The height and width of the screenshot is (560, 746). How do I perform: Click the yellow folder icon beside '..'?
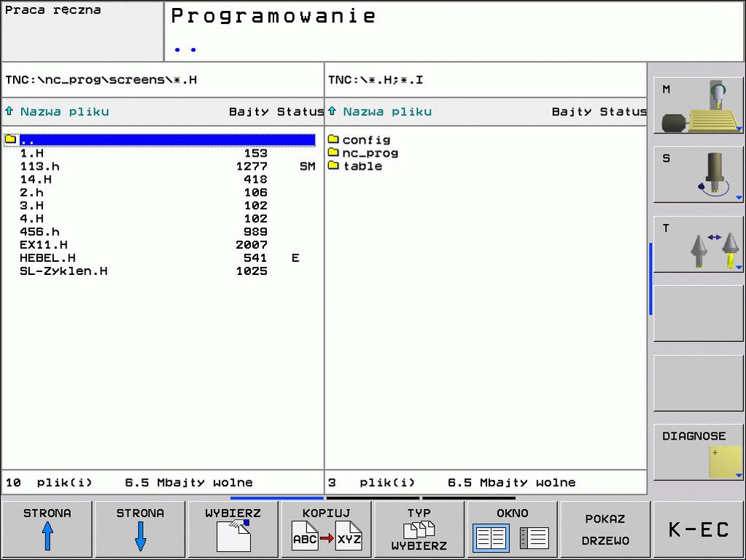pyautogui.click(x=10, y=139)
